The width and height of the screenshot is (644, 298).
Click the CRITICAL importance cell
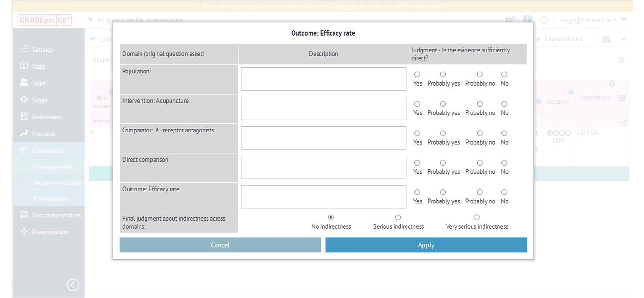pyautogui.click(x=589, y=133)
